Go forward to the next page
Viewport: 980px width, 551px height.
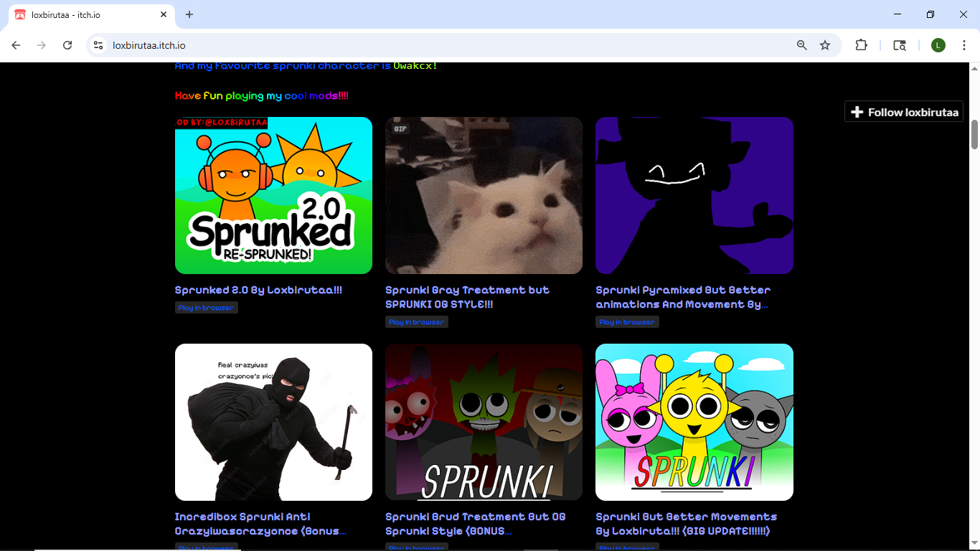(x=42, y=45)
